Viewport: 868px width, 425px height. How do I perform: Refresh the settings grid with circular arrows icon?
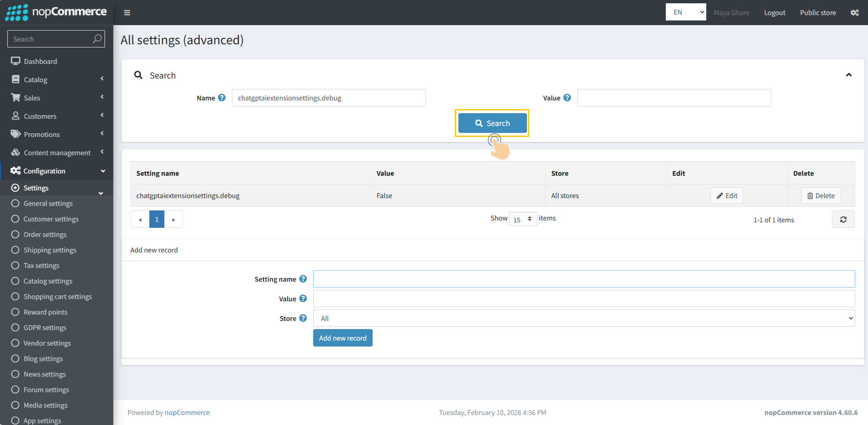pyautogui.click(x=843, y=219)
